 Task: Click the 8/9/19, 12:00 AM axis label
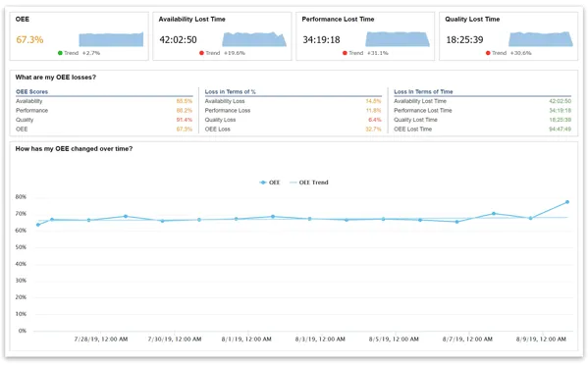tap(541, 339)
